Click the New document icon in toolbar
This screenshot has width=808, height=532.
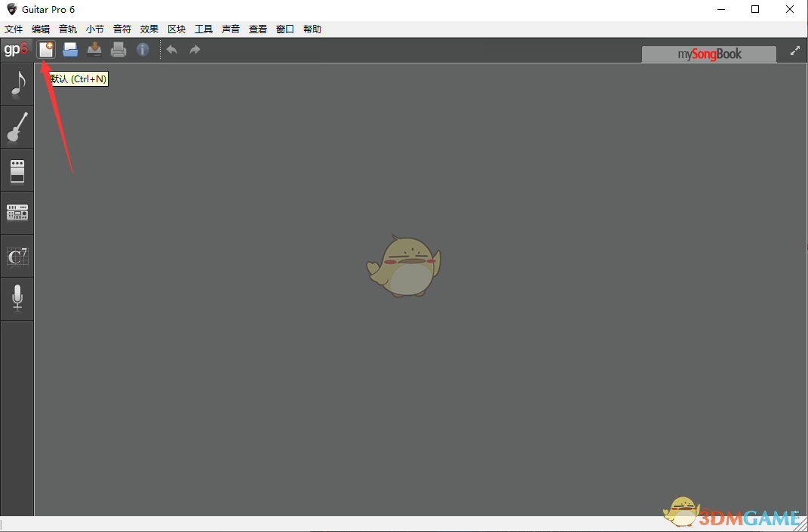46,50
